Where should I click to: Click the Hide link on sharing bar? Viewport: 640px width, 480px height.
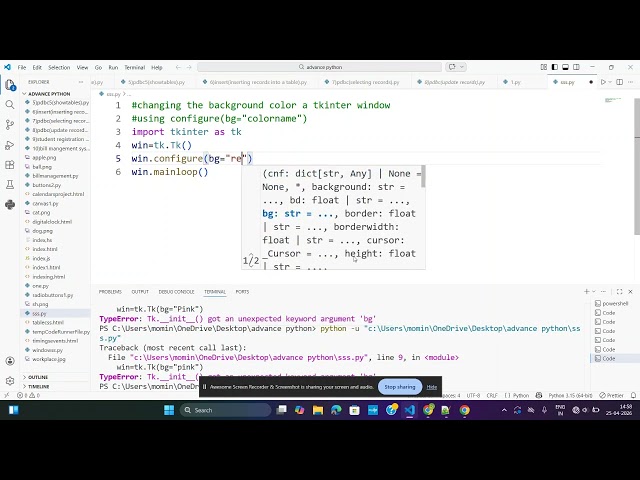(431, 387)
